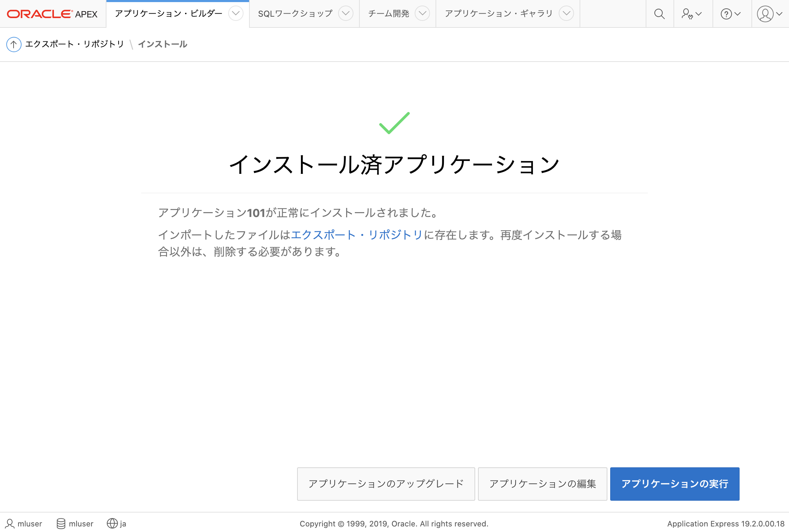Expand the チーム開発 dropdown chevron
The image size is (789, 532).
click(423, 14)
